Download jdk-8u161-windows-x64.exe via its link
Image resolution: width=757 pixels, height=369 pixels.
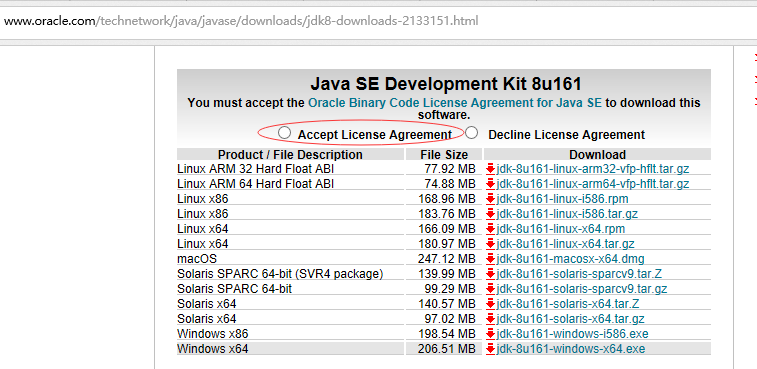click(x=571, y=349)
